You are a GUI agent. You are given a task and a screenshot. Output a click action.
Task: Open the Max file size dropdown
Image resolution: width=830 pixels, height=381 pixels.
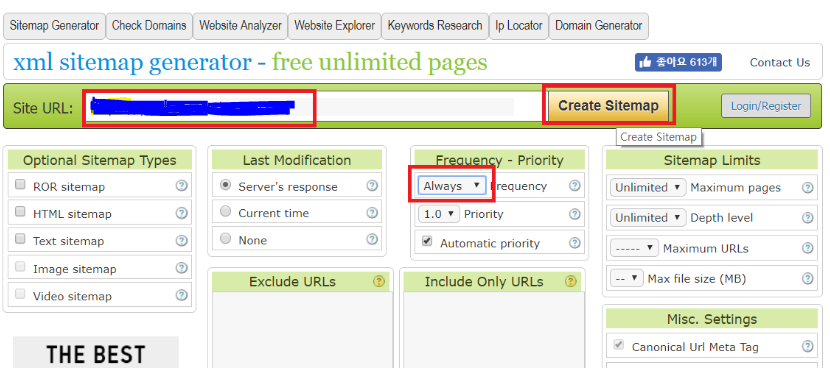coord(627,278)
